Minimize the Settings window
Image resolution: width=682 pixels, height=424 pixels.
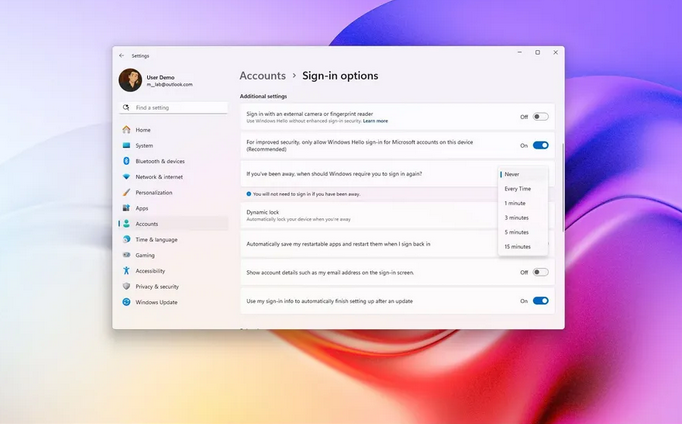click(x=520, y=52)
